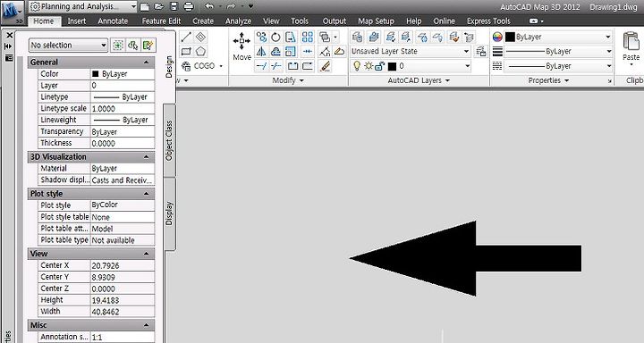Open the COGO dropdown
This screenshot has height=343, width=644.
(x=221, y=66)
